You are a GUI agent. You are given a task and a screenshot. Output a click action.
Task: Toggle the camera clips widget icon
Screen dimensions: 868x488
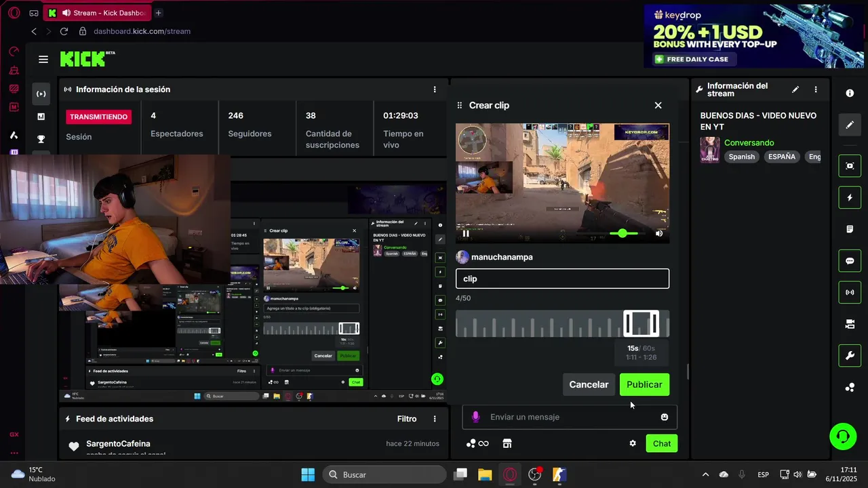point(850,324)
